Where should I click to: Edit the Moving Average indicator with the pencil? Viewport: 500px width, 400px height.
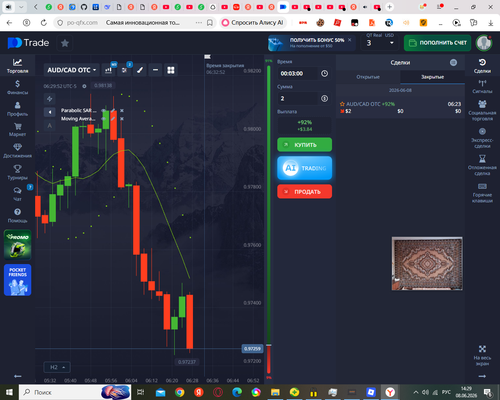point(113,119)
